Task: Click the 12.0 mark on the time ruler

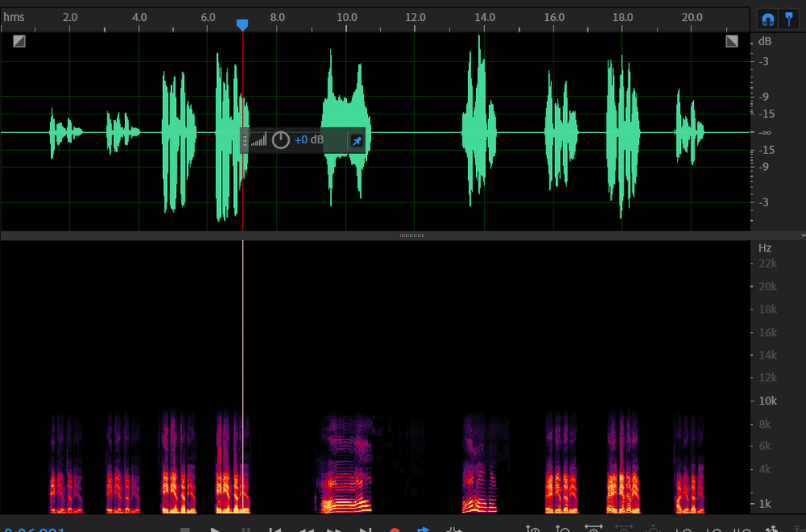Action: click(416, 17)
